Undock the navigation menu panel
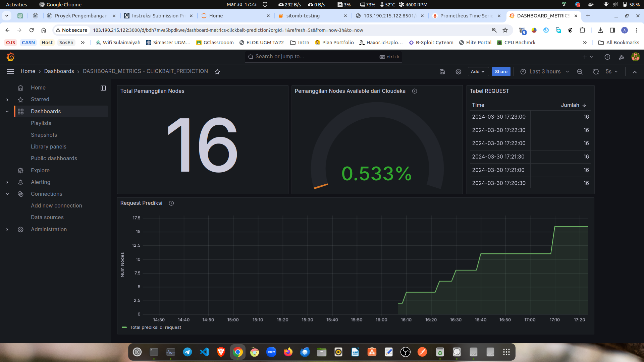The width and height of the screenshot is (644, 362). point(103,88)
